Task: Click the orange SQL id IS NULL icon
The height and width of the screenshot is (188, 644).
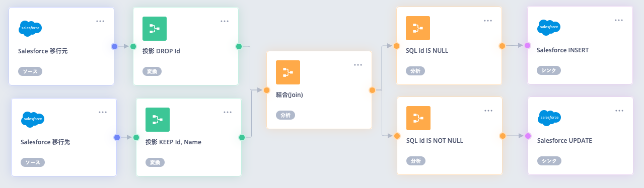Action: tap(418, 29)
